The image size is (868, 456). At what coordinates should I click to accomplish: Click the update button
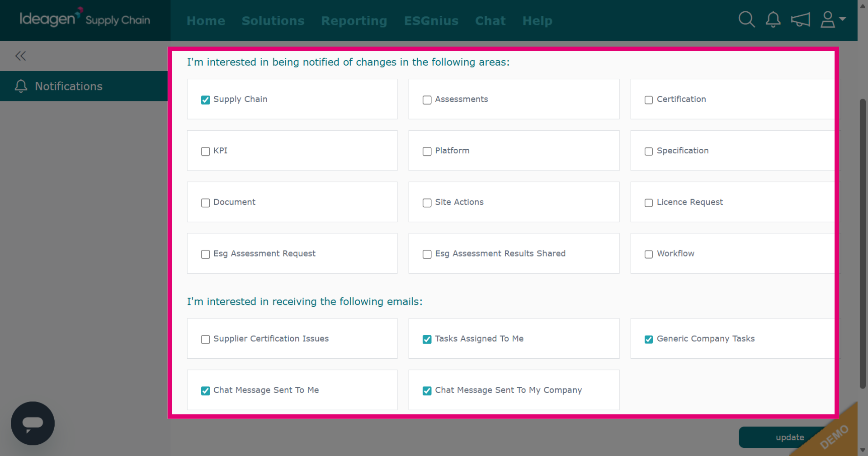click(789, 437)
